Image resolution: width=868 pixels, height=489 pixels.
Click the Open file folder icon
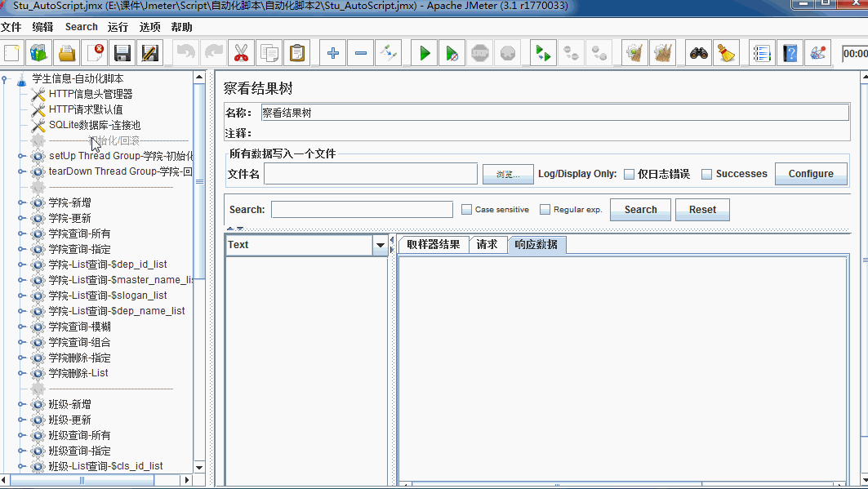coord(67,53)
